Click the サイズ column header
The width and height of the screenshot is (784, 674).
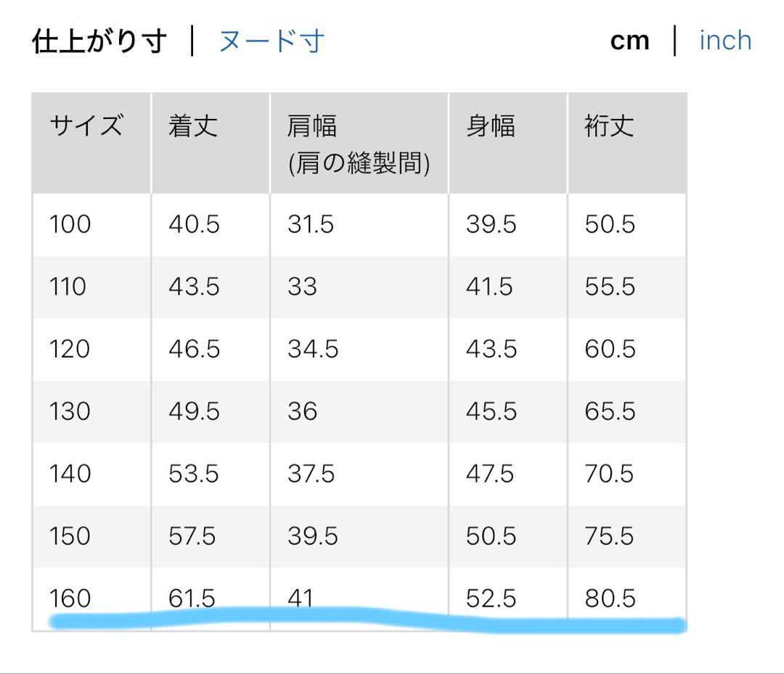click(x=86, y=127)
